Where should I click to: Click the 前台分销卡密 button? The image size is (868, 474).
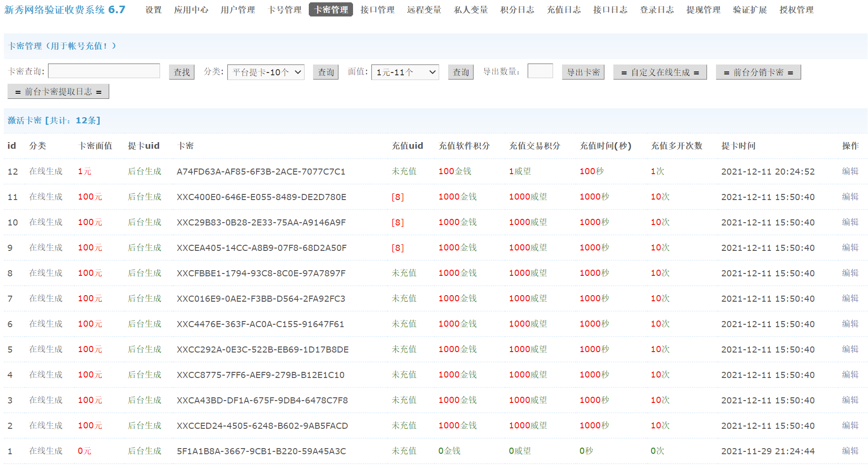coord(758,72)
